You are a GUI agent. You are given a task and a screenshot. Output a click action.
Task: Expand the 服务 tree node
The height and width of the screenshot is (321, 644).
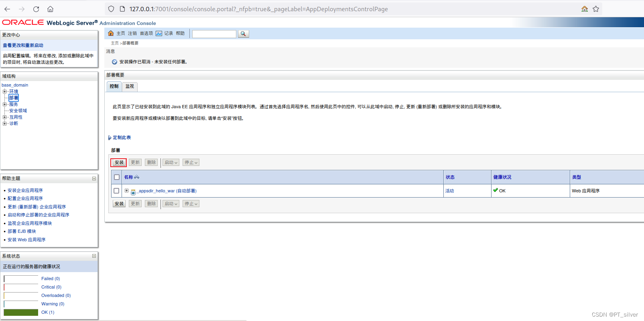pyautogui.click(x=5, y=104)
